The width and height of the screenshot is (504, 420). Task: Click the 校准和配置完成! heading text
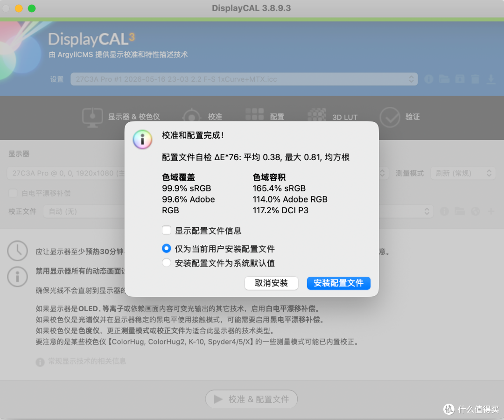[x=193, y=135]
